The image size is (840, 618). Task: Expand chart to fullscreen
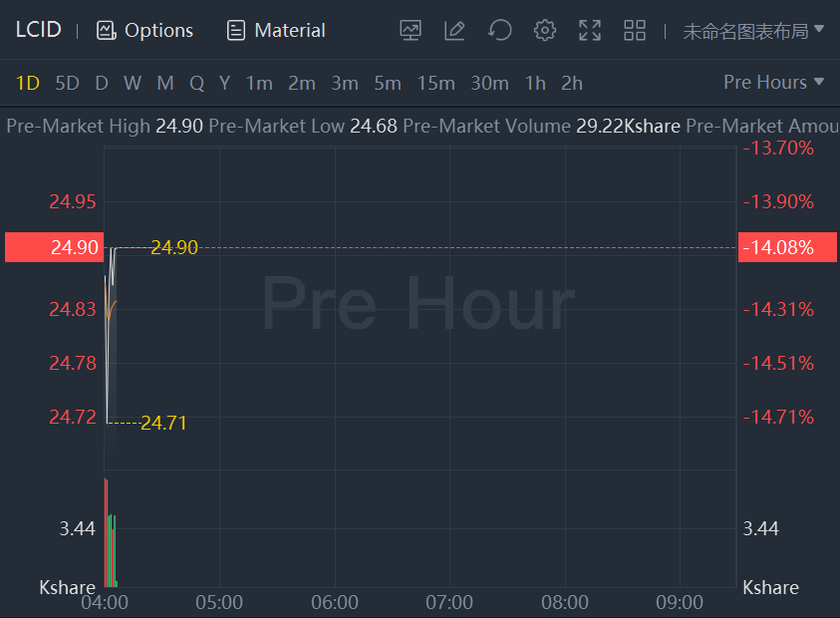click(590, 30)
